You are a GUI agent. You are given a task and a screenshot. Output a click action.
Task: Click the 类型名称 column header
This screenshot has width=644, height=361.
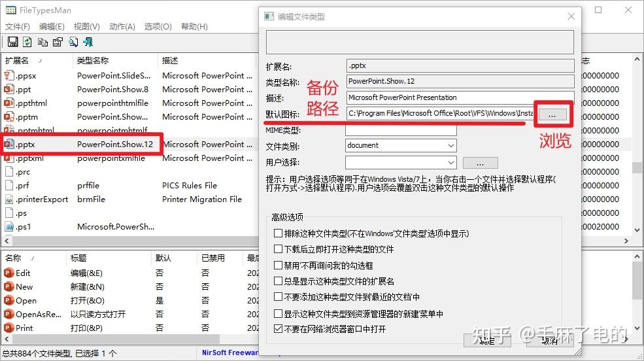coord(116,60)
